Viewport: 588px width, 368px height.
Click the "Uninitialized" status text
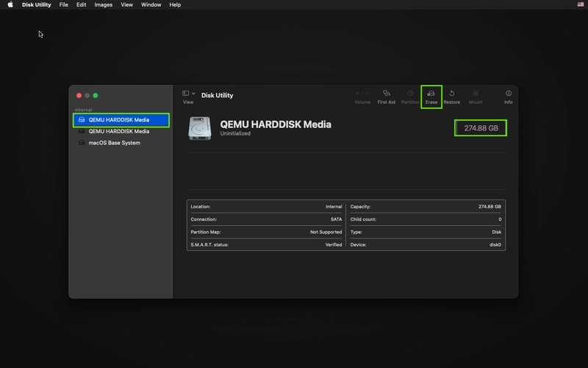click(235, 133)
